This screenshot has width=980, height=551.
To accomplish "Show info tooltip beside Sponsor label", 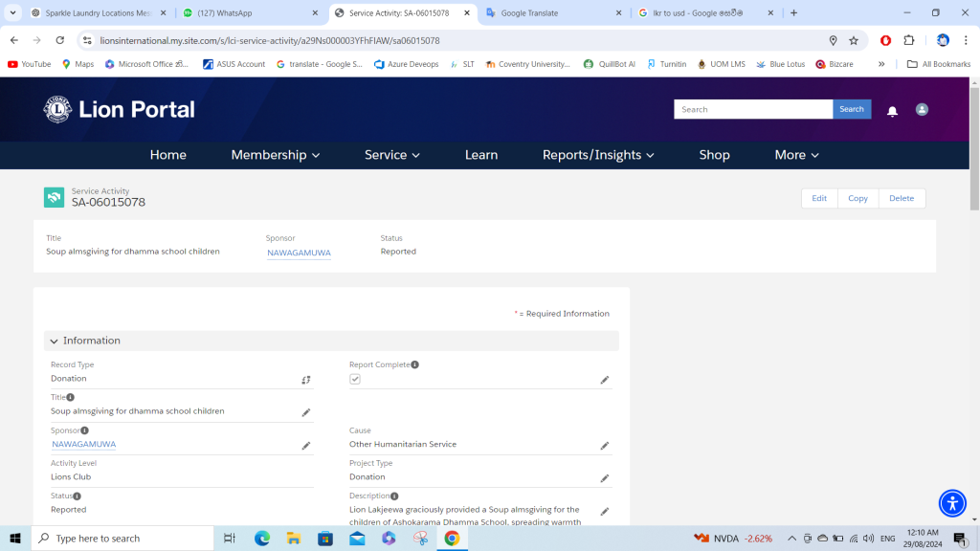I will [x=85, y=430].
